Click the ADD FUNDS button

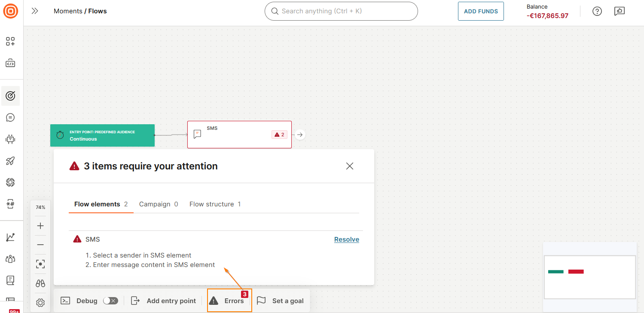(481, 11)
